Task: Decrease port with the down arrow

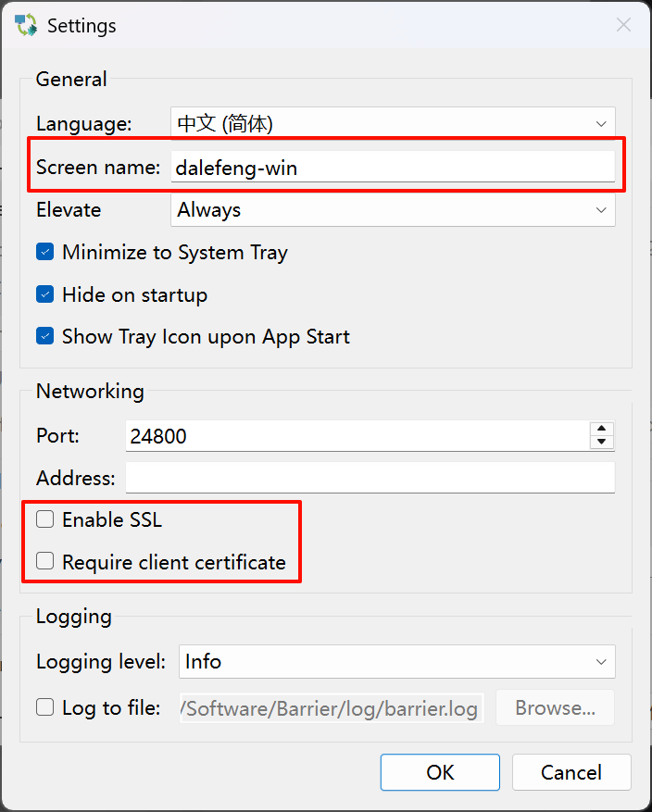Action: (x=602, y=443)
